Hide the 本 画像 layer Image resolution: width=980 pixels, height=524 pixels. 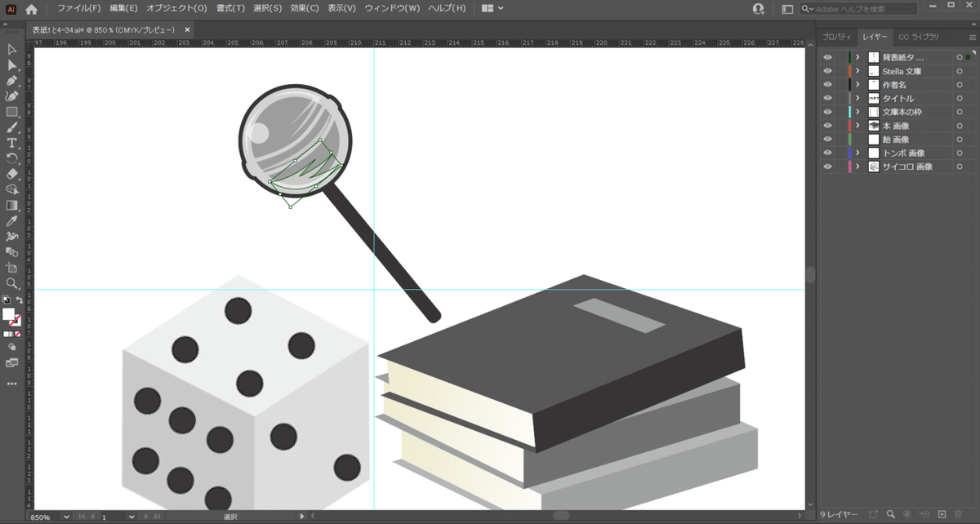pyautogui.click(x=827, y=126)
